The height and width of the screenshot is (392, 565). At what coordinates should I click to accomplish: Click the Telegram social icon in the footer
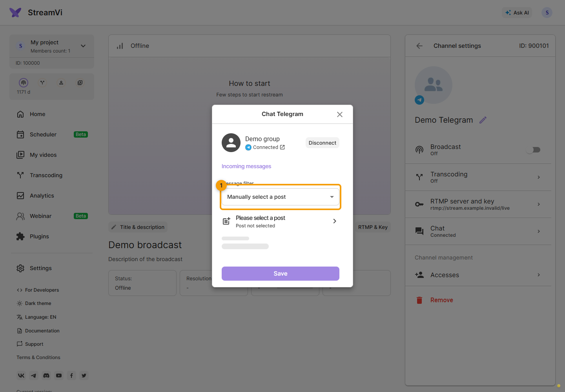click(x=34, y=376)
